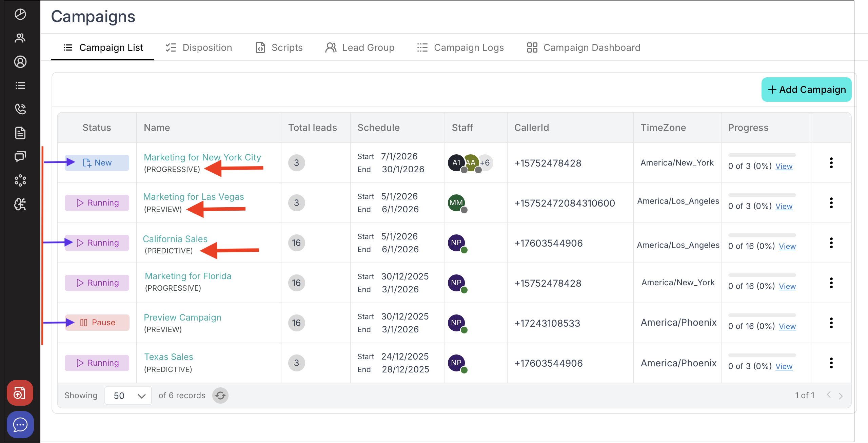
Task: Open three-dot menu for California Sales row
Action: tap(831, 243)
